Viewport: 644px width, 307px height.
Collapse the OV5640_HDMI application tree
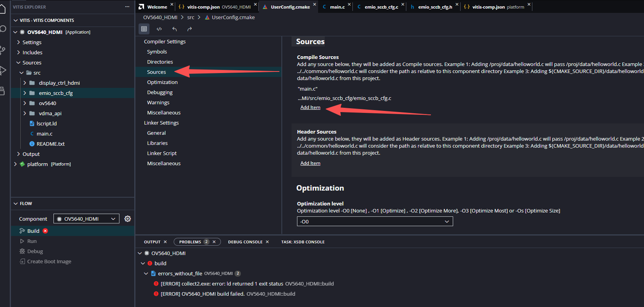[x=16, y=32]
